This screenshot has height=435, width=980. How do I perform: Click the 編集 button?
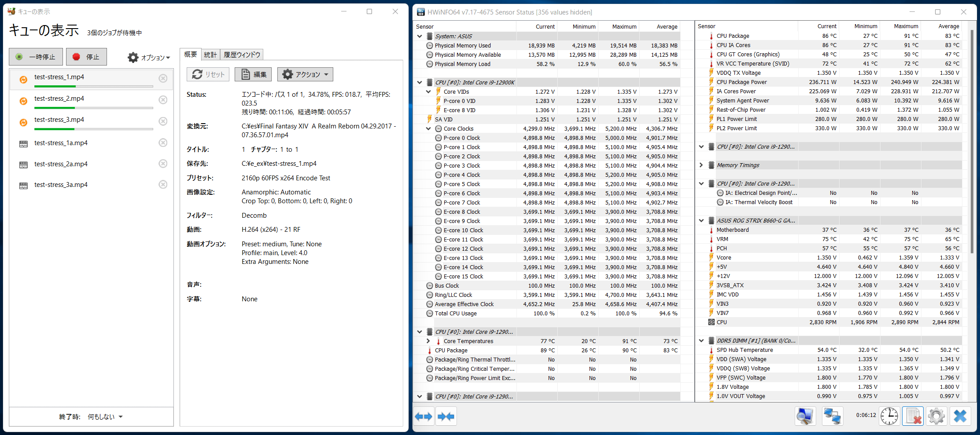[x=253, y=74]
